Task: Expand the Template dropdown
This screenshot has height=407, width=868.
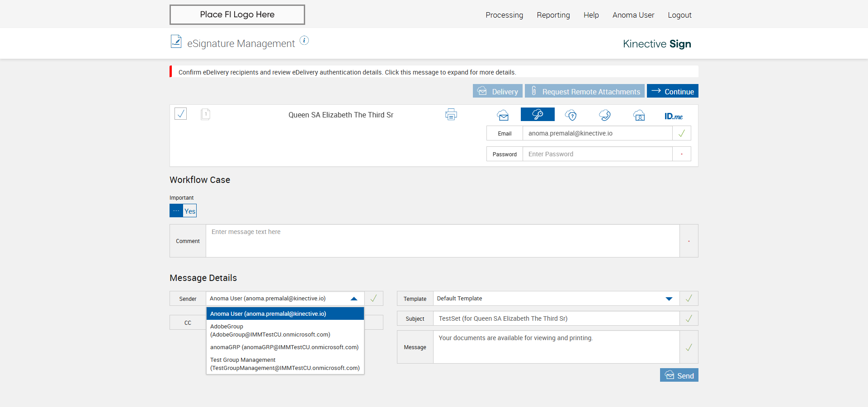Action: click(x=669, y=299)
